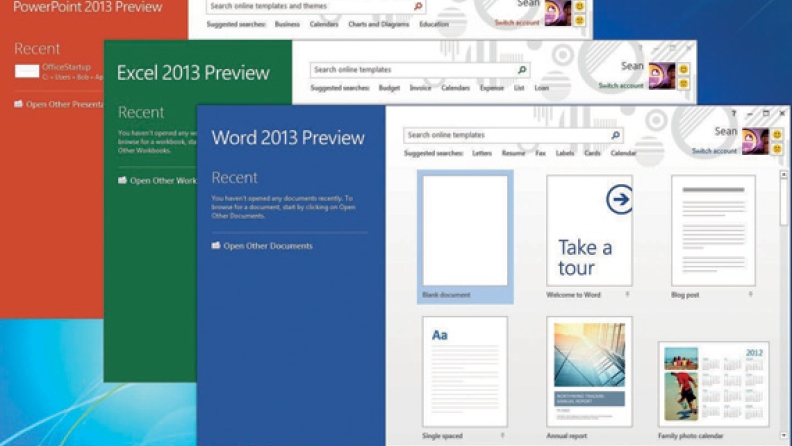Click the Excel search online templates field
Screen dimensions: 792x446
(x=420, y=70)
